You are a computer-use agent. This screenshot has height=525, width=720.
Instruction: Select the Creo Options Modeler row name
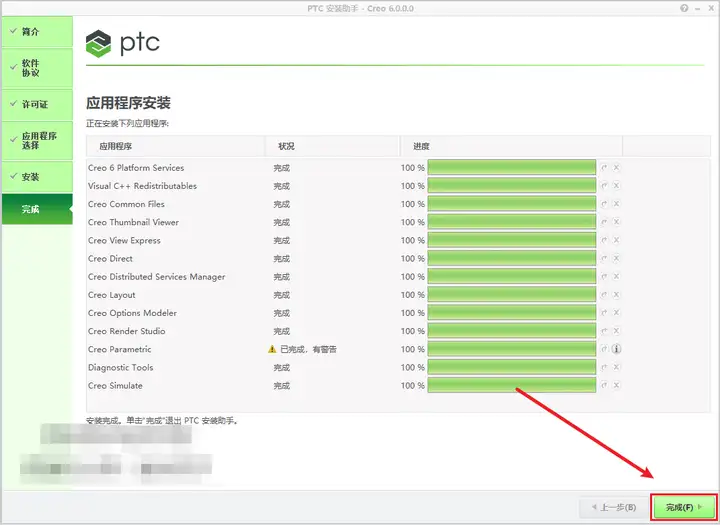[x=132, y=313]
